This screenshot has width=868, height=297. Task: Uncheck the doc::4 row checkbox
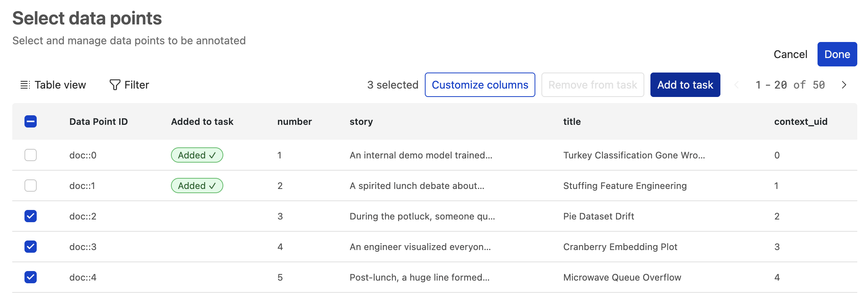pos(31,277)
